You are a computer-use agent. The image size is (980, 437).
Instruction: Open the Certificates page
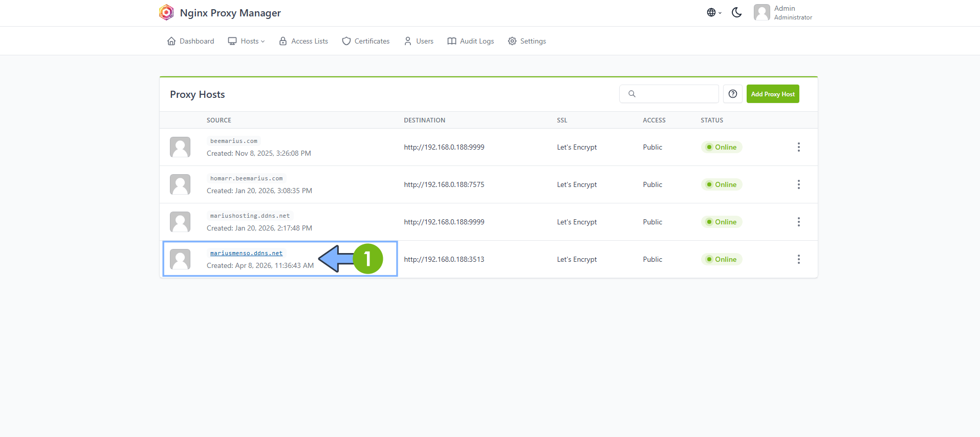point(366,41)
